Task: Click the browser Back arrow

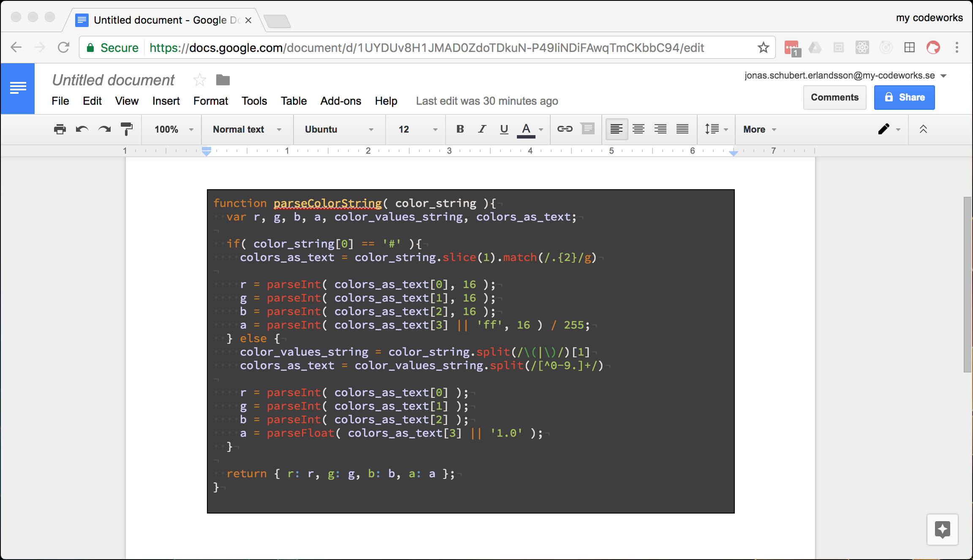Action: [x=16, y=47]
